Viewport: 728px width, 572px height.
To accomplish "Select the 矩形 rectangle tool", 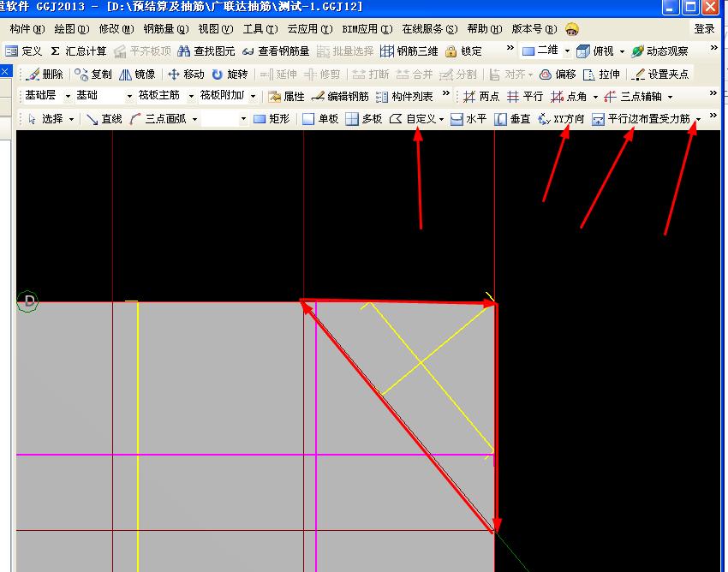I will pyautogui.click(x=272, y=119).
